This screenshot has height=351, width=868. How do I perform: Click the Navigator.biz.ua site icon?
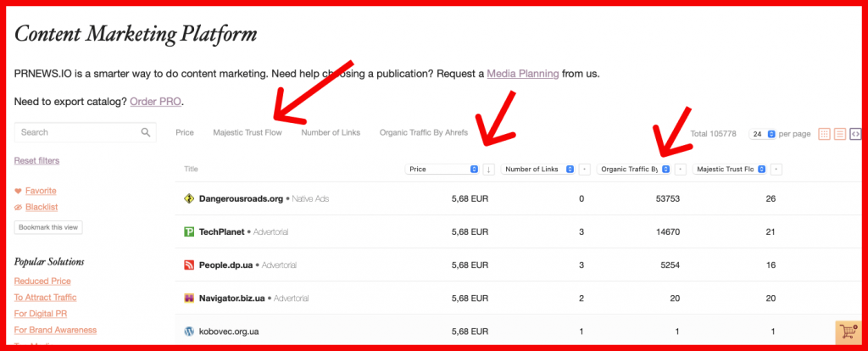tap(189, 298)
